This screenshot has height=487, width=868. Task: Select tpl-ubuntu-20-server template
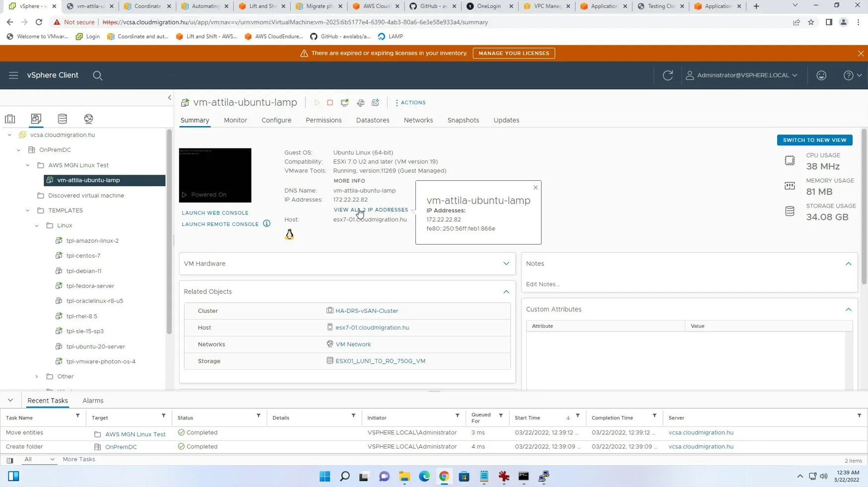(x=96, y=347)
